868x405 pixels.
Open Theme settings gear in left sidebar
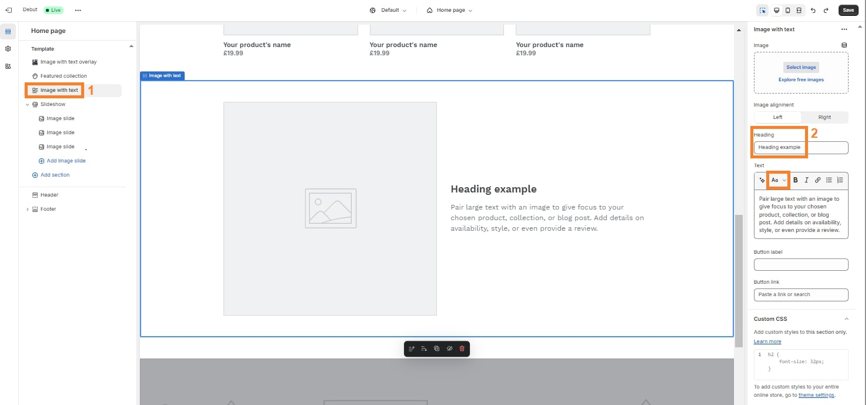coord(8,49)
